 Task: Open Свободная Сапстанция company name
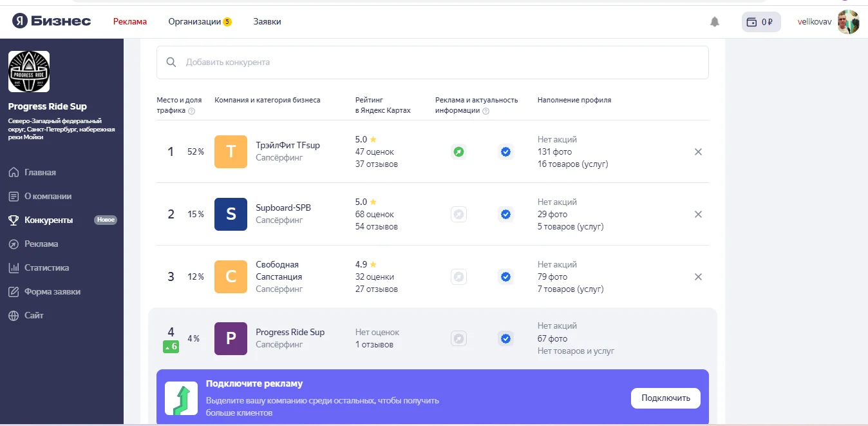pos(279,271)
